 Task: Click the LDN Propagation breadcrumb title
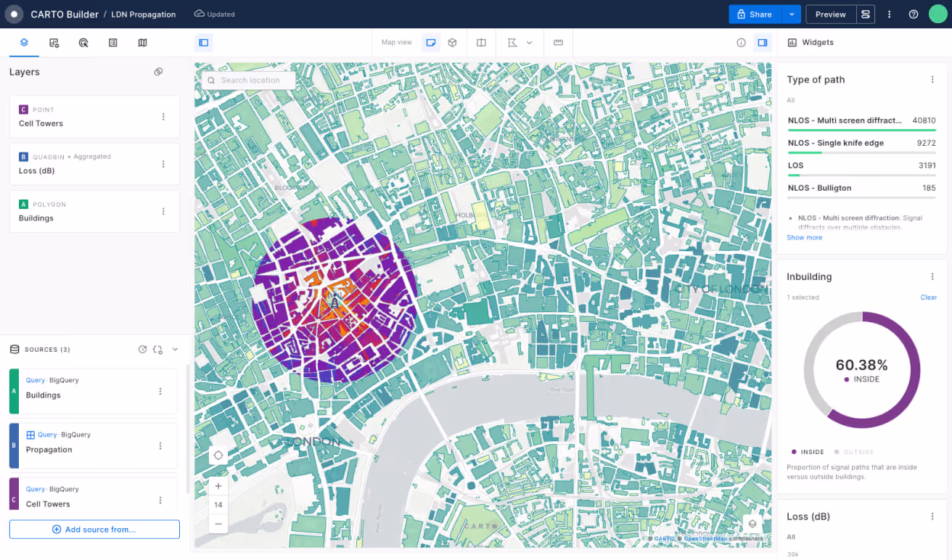point(143,14)
